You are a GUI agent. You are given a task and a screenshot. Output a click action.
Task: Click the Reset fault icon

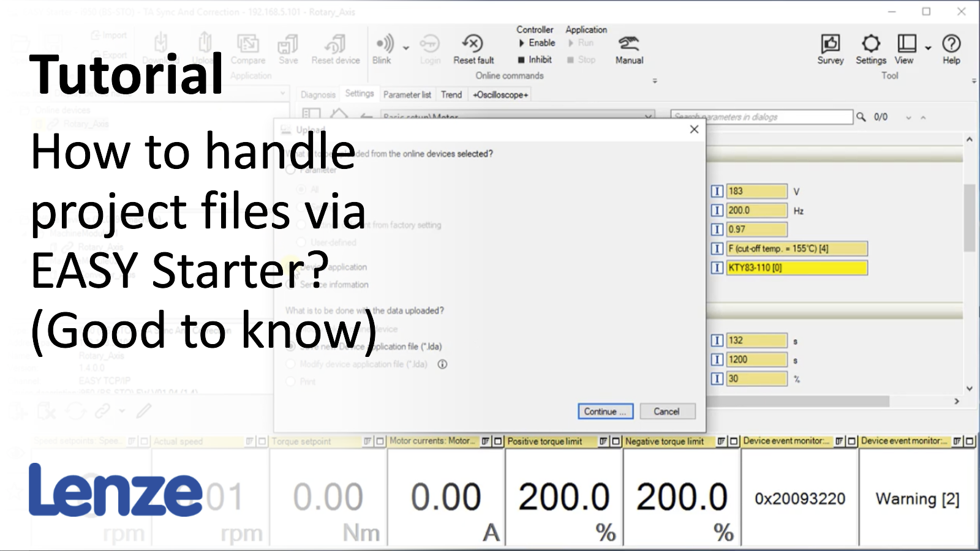pos(473,43)
